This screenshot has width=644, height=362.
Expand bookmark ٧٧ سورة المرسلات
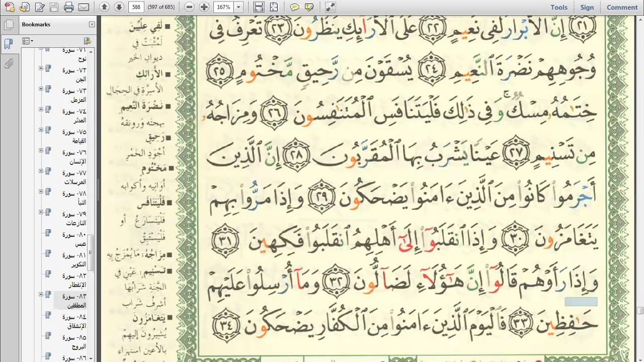(41, 171)
